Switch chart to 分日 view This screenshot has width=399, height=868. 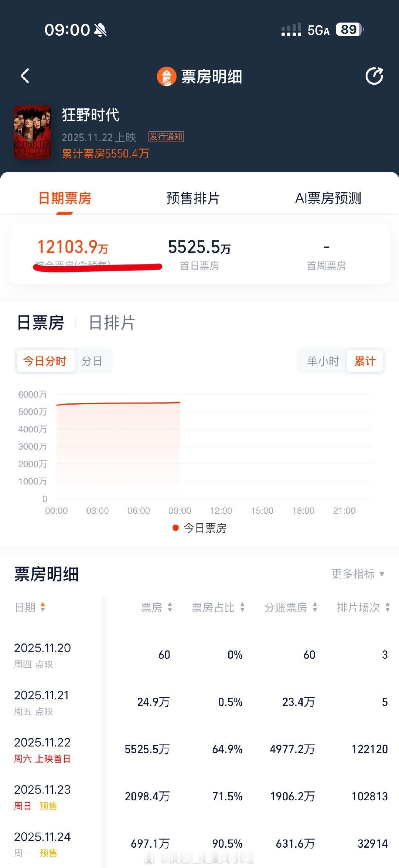(92, 361)
